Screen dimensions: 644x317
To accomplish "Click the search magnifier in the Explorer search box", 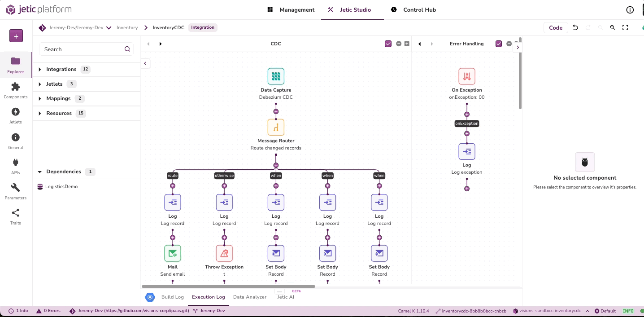I will click(127, 49).
